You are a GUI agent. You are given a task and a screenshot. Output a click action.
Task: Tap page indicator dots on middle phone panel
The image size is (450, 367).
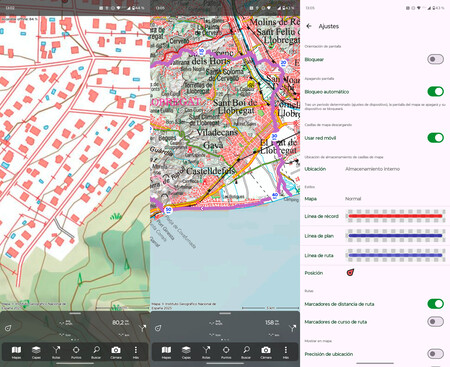225,339
